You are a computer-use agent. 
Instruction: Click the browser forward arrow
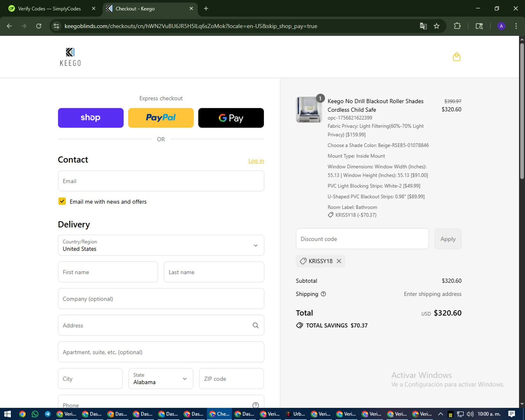[x=24, y=26]
